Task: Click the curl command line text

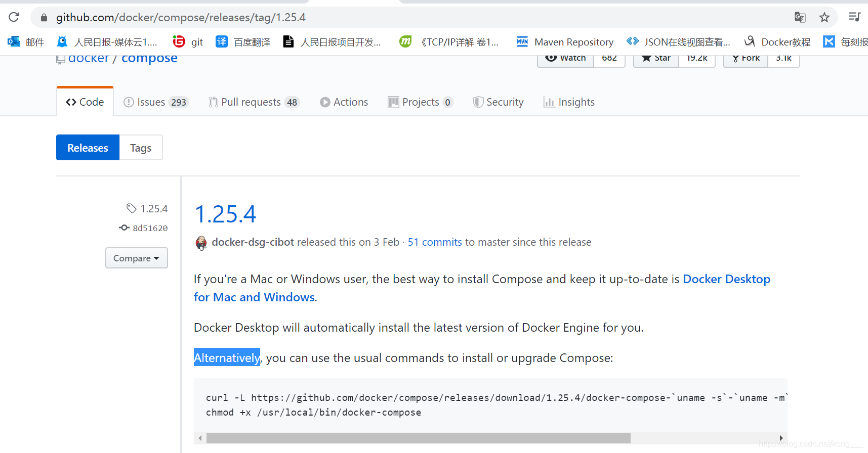Action: click(497, 398)
